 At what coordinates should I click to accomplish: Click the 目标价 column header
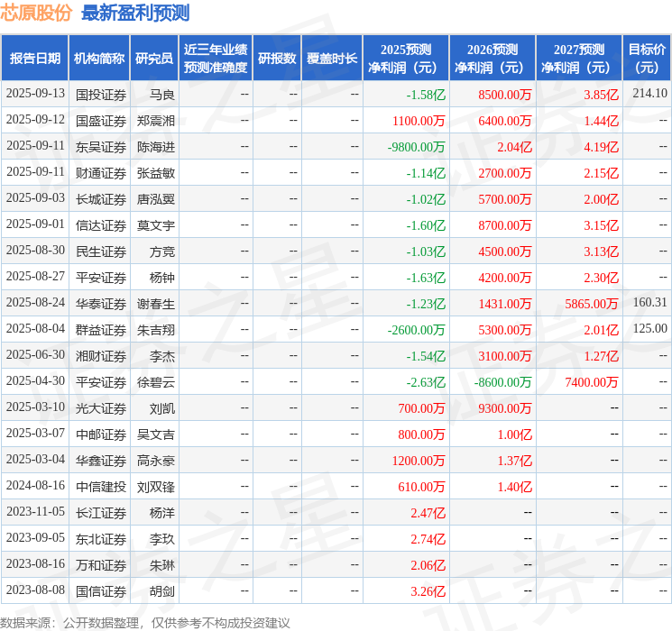pyautogui.click(x=647, y=59)
